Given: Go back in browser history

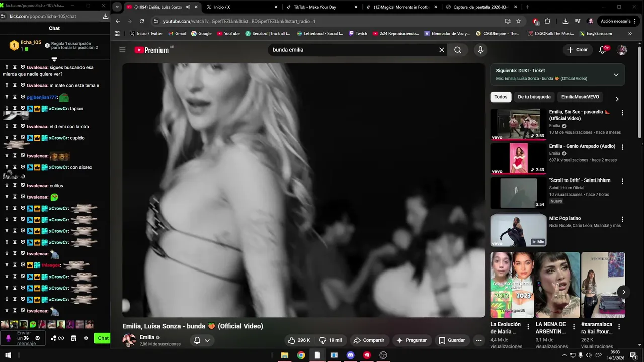Looking at the screenshot, I should click(118, 21).
